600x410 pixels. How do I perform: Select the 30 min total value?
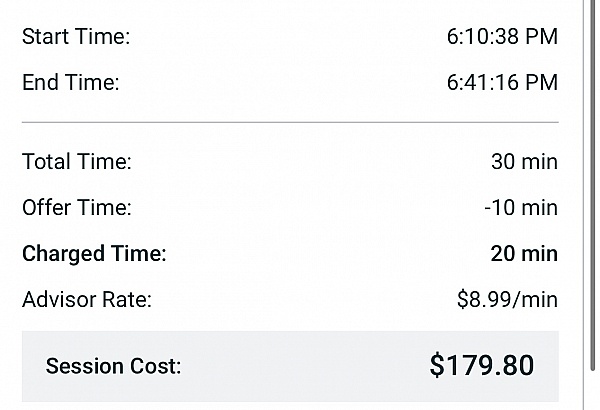524,161
